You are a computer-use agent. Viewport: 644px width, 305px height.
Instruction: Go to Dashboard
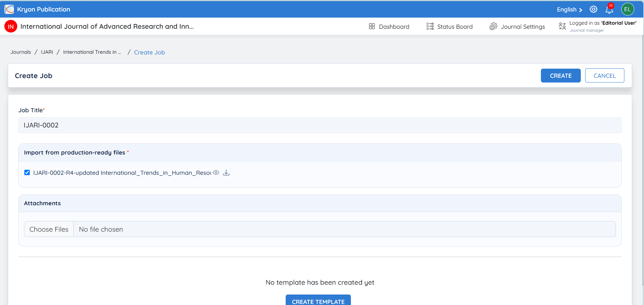point(389,26)
